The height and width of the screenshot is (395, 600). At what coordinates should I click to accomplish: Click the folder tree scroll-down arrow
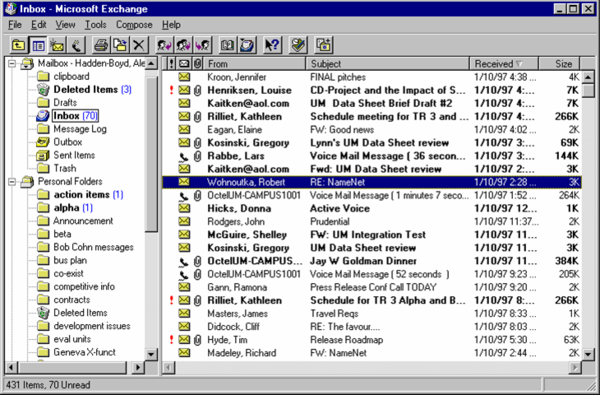(152, 354)
